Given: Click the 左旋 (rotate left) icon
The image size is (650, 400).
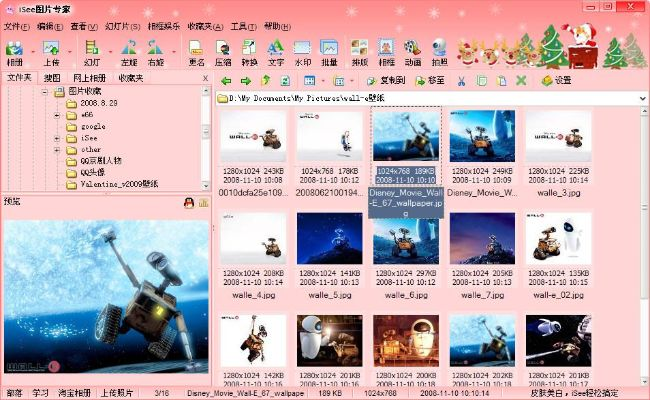Looking at the screenshot, I should coord(129,52).
